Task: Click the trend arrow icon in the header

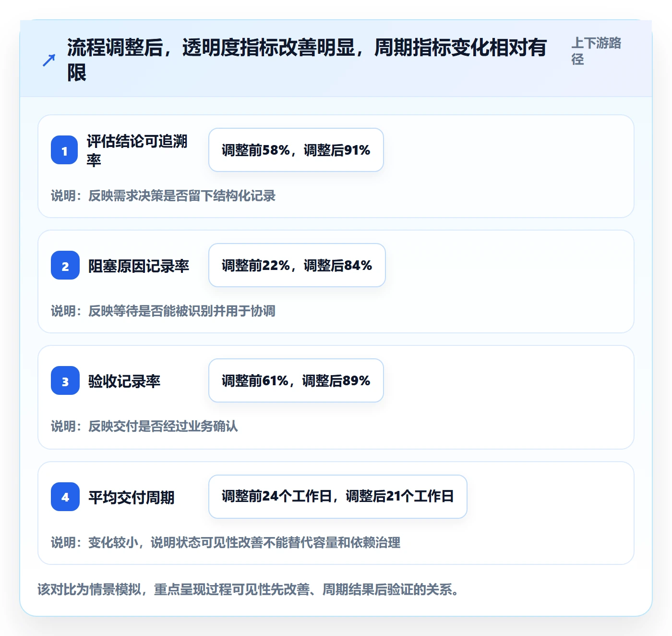Action: coord(49,60)
